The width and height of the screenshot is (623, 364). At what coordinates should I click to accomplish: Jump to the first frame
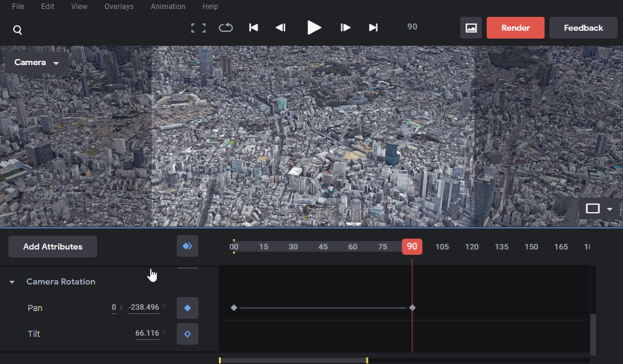(253, 27)
